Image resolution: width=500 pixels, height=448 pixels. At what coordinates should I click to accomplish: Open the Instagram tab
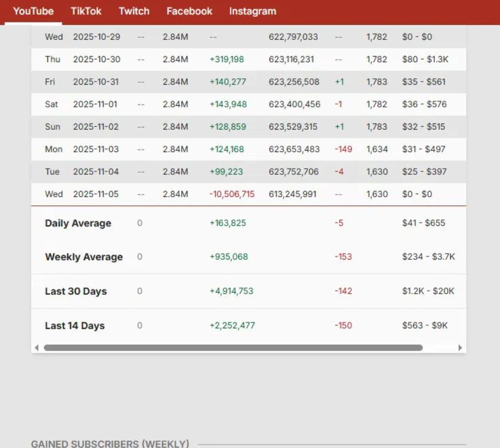click(x=253, y=11)
